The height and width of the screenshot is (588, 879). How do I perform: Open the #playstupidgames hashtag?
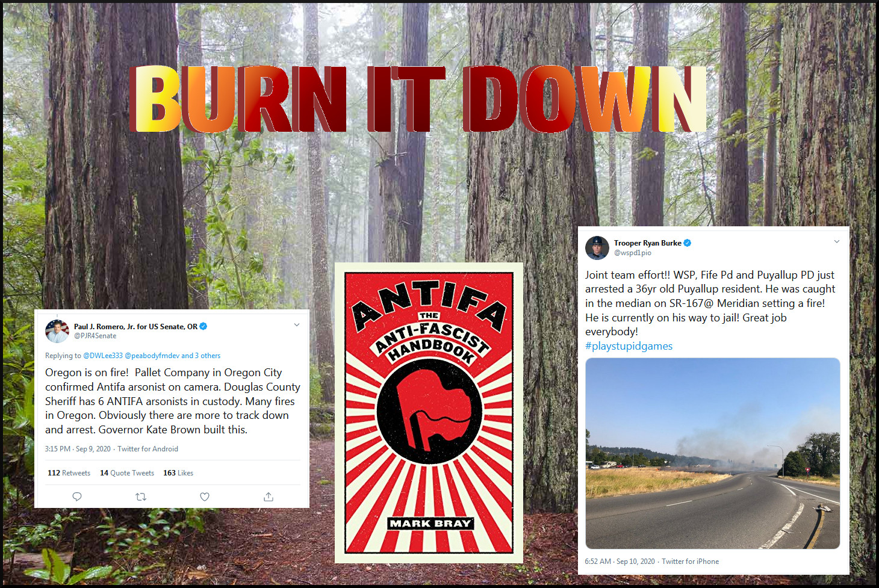point(629,346)
